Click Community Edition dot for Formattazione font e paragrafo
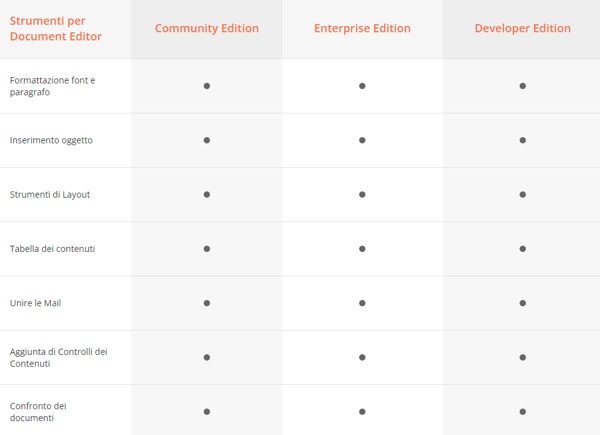This screenshot has height=435, width=600. 207,86
